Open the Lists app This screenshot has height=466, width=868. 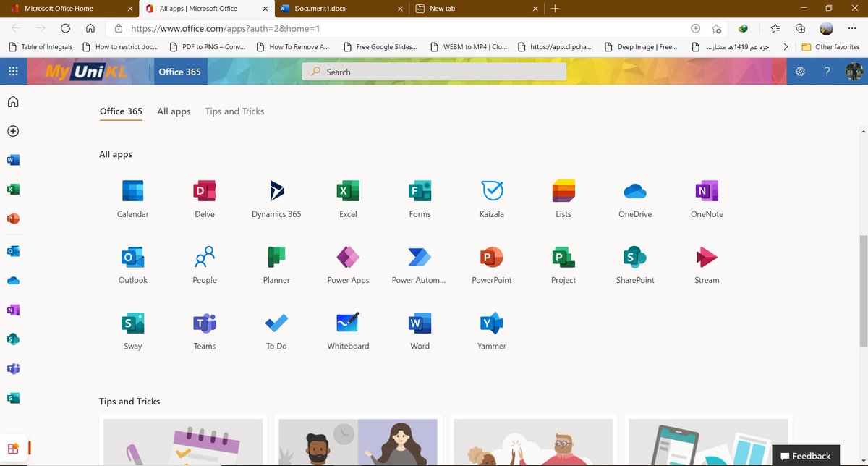tap(563, 198)
